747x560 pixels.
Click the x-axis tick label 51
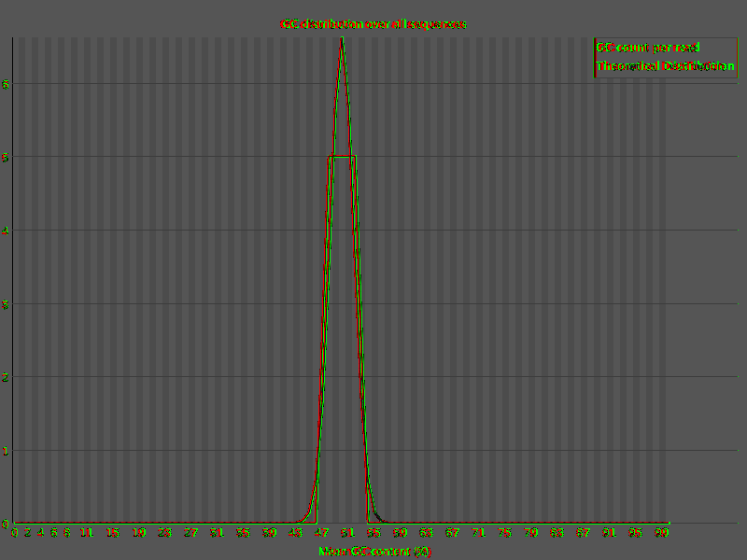pyautogui.click(x=347, y=533)
